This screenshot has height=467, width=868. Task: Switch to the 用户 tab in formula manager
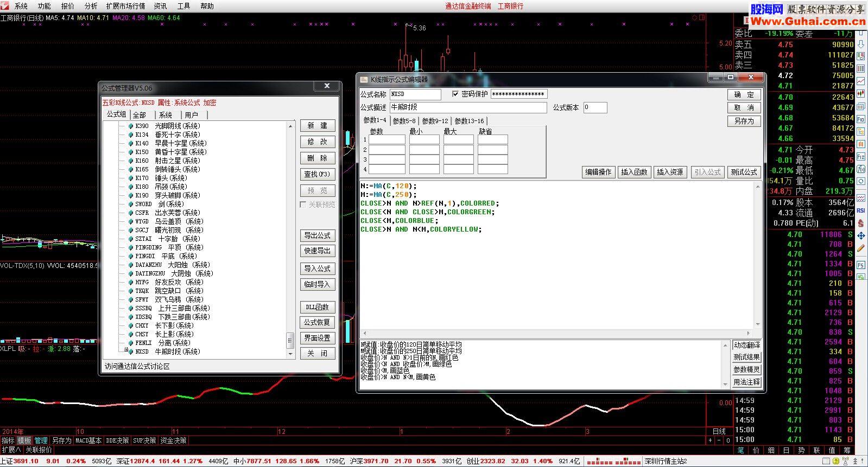195,115
